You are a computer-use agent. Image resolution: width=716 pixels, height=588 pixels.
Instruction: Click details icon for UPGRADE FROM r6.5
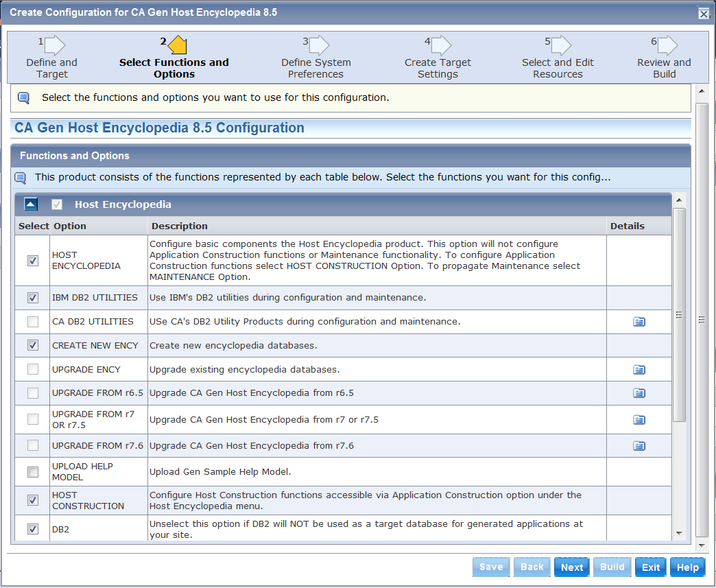pyautogui.click(x=639, y=393)
